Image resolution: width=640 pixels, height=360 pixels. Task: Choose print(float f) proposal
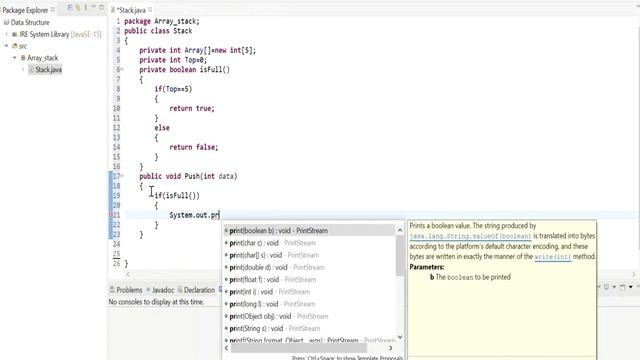[x=309, y=280]
